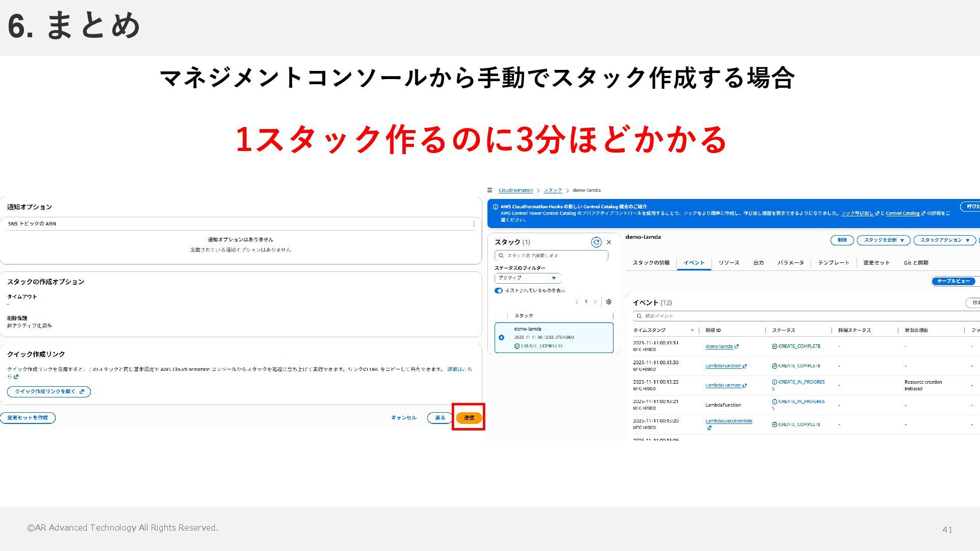Sort events by timestamp column arrow
This screenshot has height=551, width=980.
692,331
